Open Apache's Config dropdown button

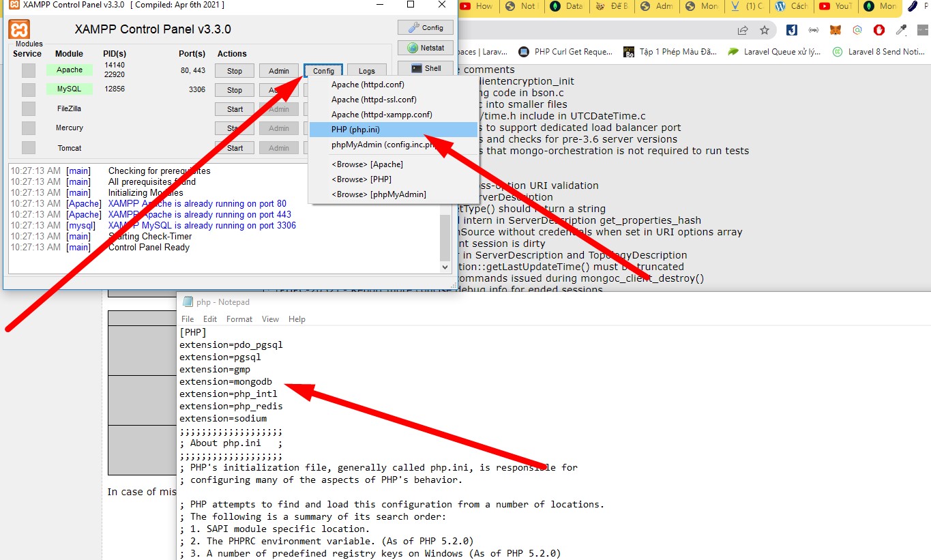click(x=323, y=71)
